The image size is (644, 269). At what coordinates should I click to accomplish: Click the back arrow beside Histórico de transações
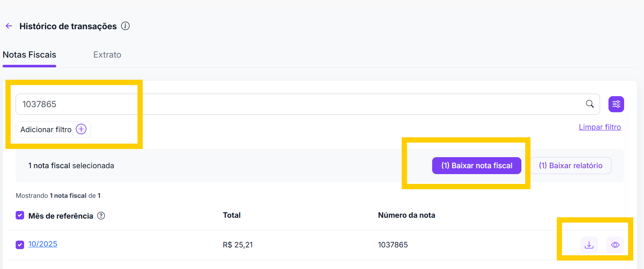9,26
